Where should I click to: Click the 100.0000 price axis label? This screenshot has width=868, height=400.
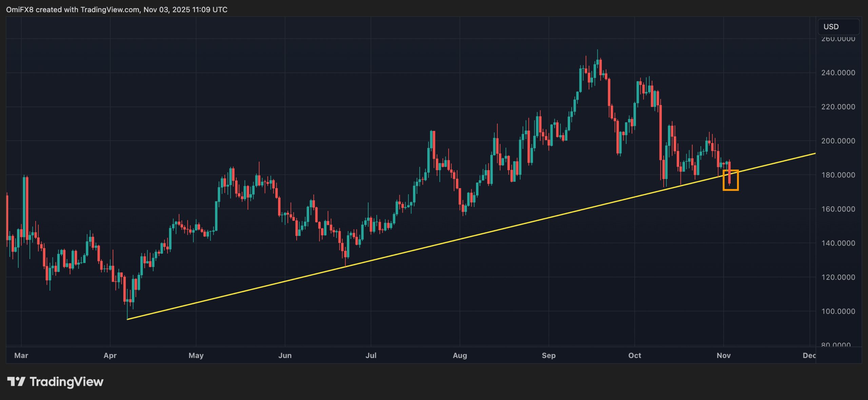tap(838, 311)
